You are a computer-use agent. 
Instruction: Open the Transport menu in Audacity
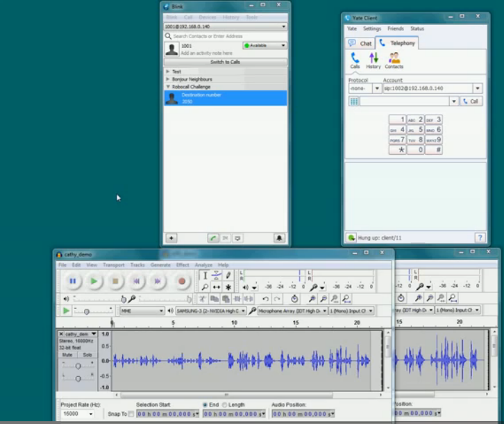113,265
